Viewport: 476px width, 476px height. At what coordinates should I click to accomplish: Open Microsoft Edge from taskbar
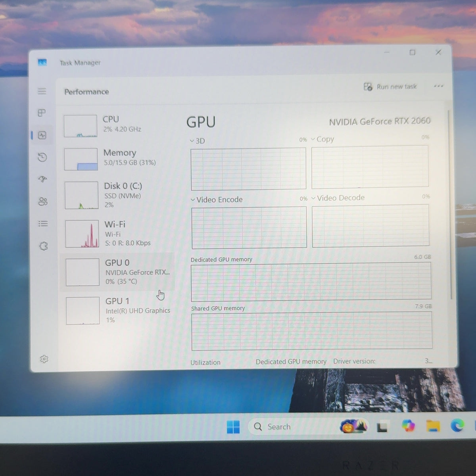pyautogui.click(x=457, y=425)
